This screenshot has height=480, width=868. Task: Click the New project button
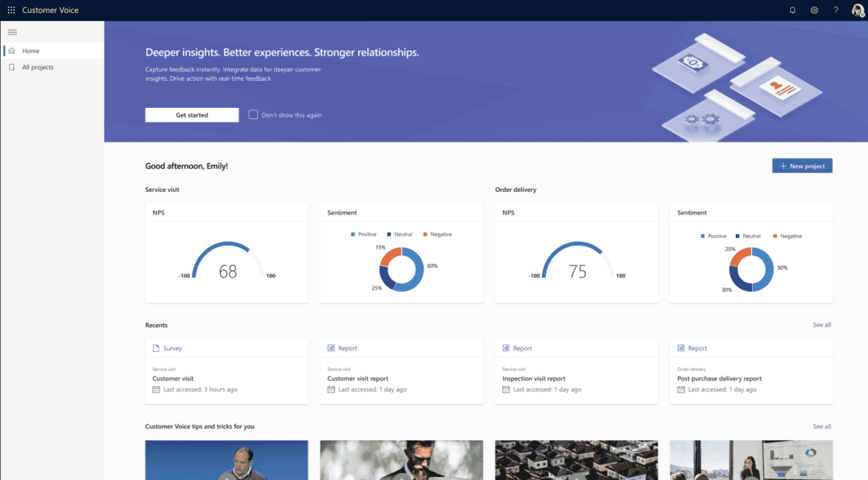802,166
